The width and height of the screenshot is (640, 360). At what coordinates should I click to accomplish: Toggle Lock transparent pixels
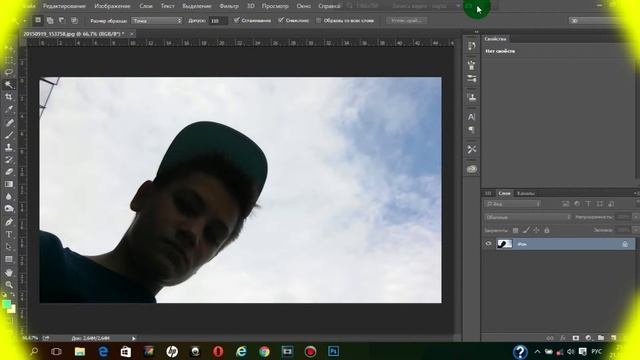click(516, 231)
